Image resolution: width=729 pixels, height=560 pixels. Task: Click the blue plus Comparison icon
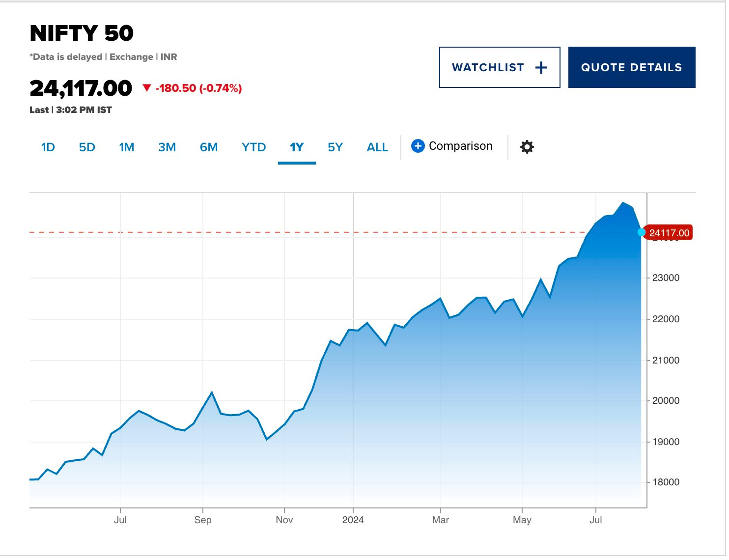pos(418,146)
